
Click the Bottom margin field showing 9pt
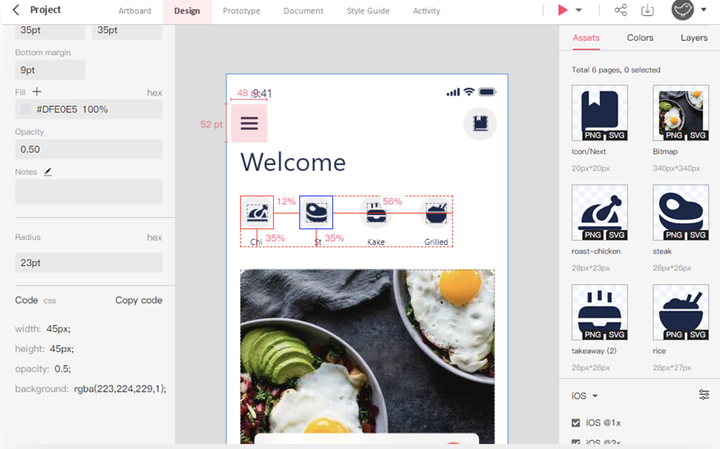click(x=50, y=70)
